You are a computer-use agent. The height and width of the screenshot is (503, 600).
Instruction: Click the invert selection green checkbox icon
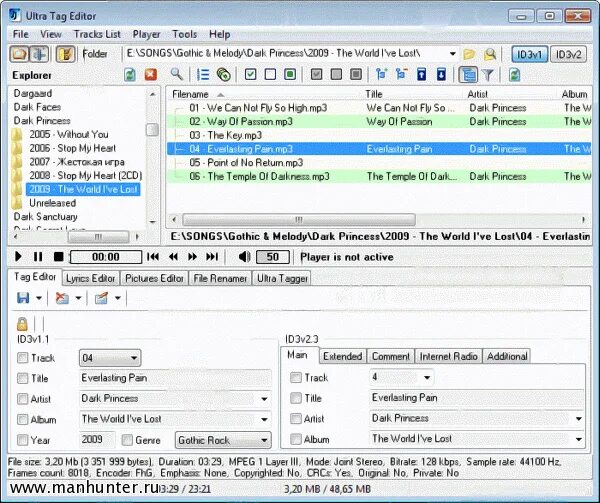(290, 74)
